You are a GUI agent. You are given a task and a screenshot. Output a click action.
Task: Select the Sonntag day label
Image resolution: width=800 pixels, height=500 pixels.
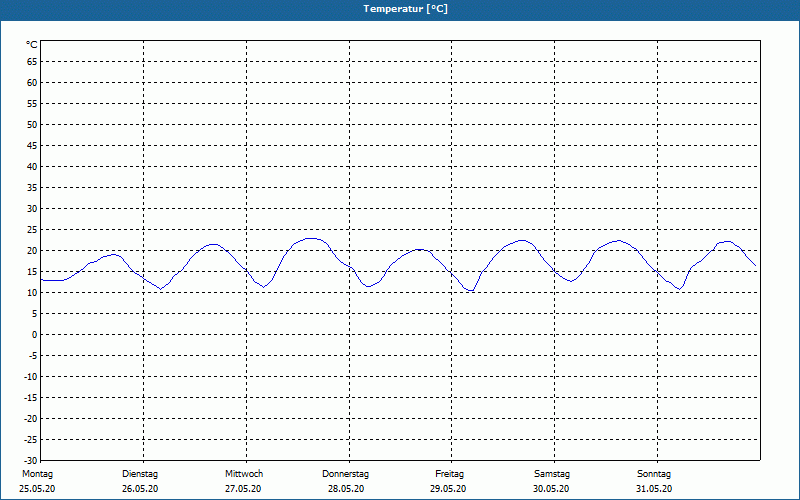(x=654, y=473)
